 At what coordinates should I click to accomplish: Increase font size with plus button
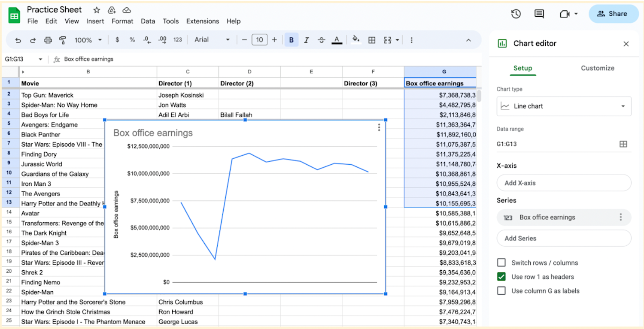click(x=274, y=40)
